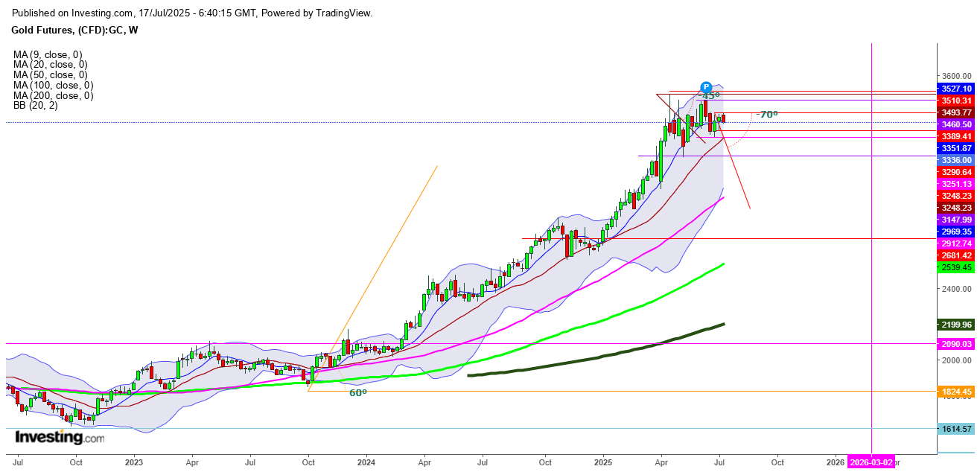Click the magenta 2090.03 price label
The height and width of the screenshot is (472, 980).
tap(955, 344)
